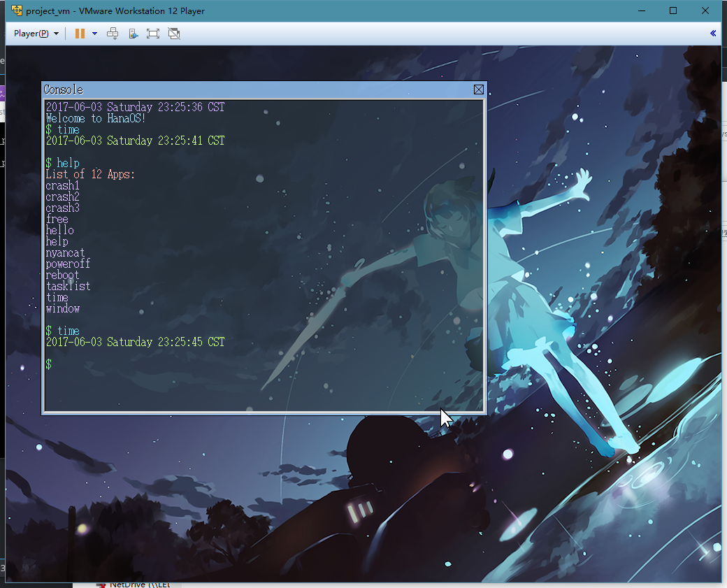Enter full screen mode
Viewport: 727px width, 588px height.
tap(152, 34)
